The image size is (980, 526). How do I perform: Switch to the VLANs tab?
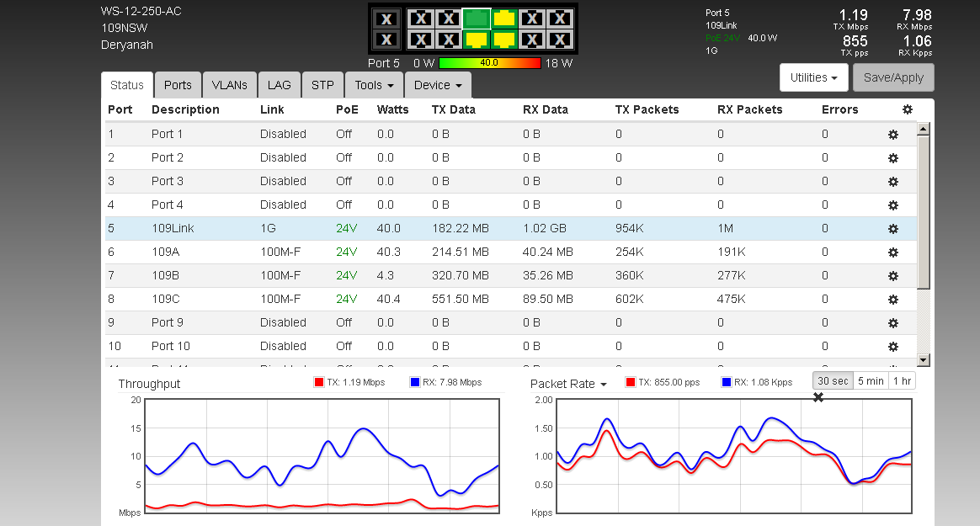click(229, 85)
